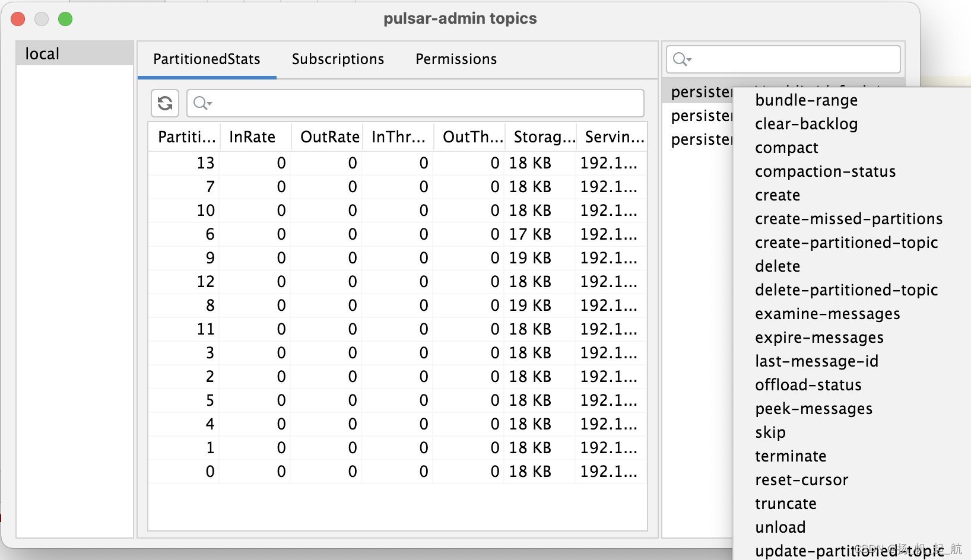Switch to the Permissions tab
This screenshot has width=971, height=560.
pyautogui.click(x=455, y=59)
